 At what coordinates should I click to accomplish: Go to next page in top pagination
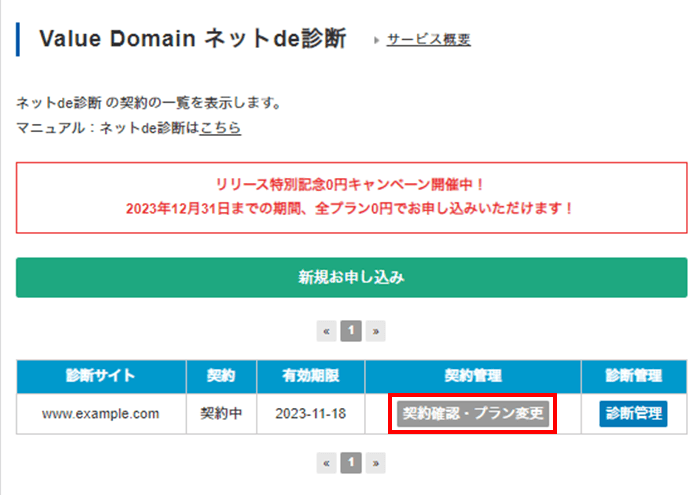(x=375, y=331)
